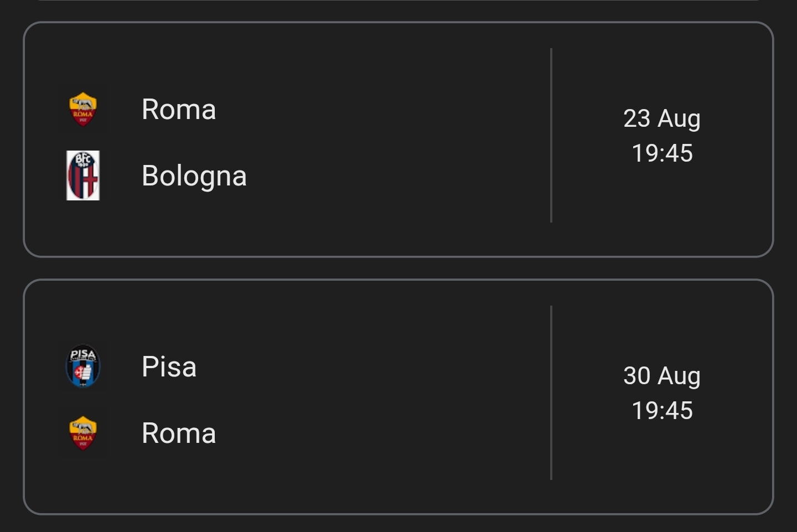Open the Roma team name in first fixture

pos(179,109)
